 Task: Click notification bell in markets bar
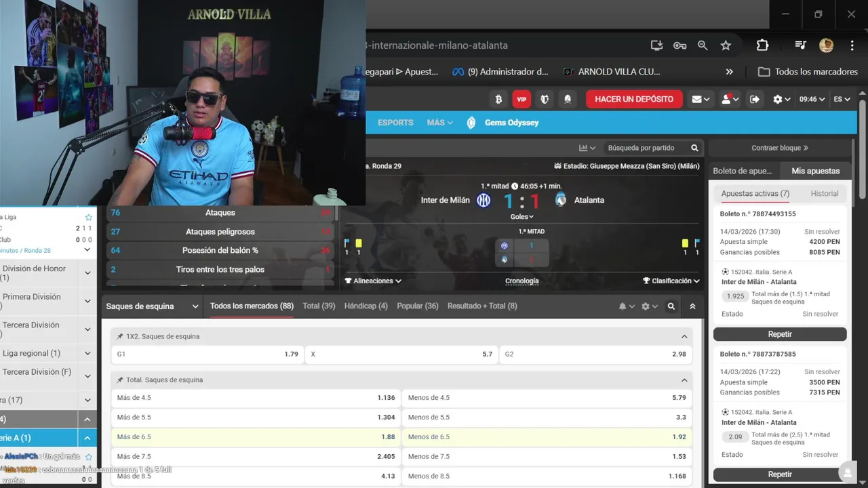coord(623,306)
